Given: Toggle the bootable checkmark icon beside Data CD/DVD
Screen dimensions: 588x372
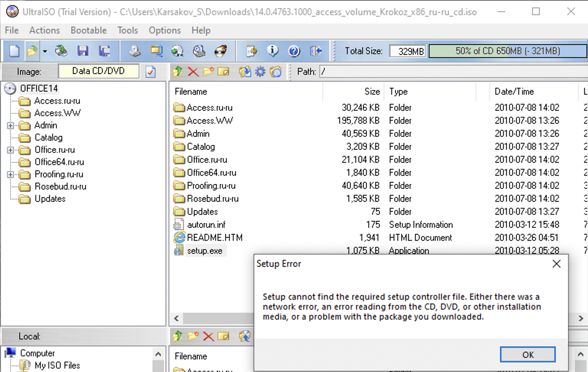Looking at the screenshot, I should (x=151, y=72).
